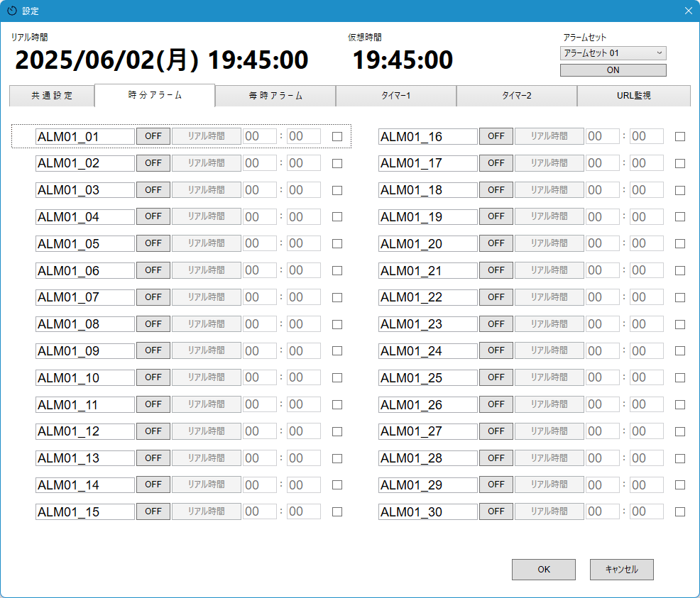The width and height of the screenshot is (700, 598).
Task: Click the hour field in the ALM01_16 row
Action: tap(603, 136)
